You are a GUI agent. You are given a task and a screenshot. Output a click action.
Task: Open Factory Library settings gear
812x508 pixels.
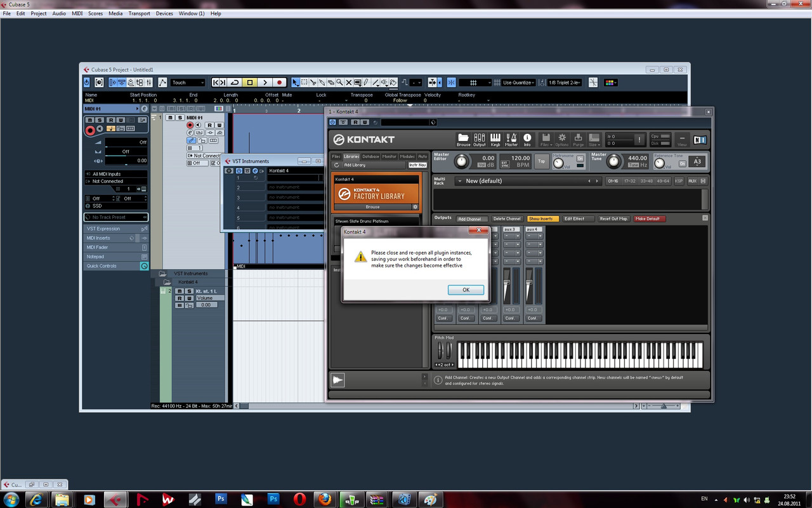click(x=415, y=207)
